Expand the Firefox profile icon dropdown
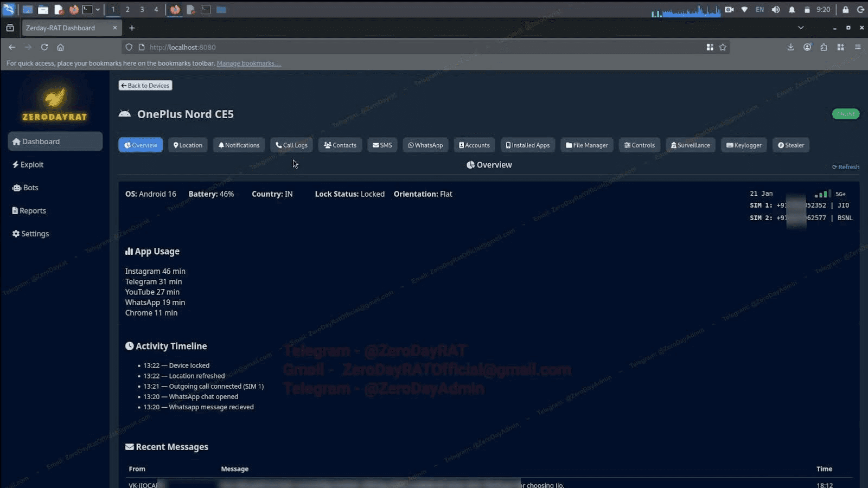The height and width of the screenshot is (488, 868). (807, 47)
